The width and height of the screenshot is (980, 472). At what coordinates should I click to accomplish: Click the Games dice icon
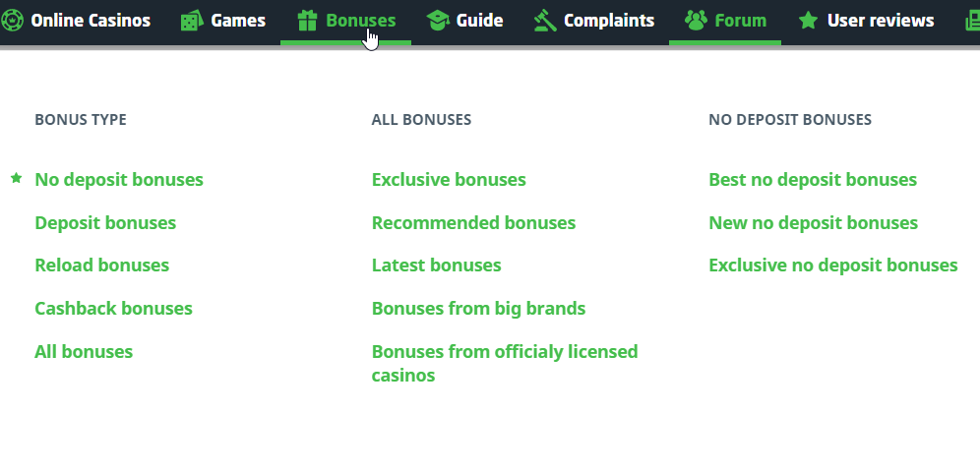pyautogui.click(x=192, y=21)
